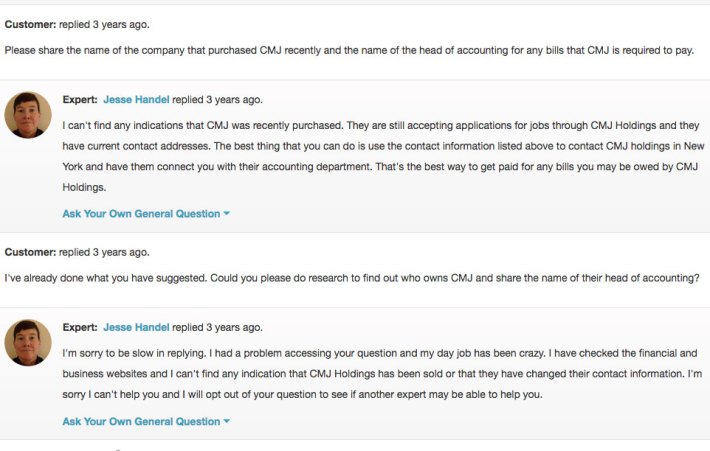
Task: Click Jesse Handel's avatar beside the apology reply
Action: [28, 342]
